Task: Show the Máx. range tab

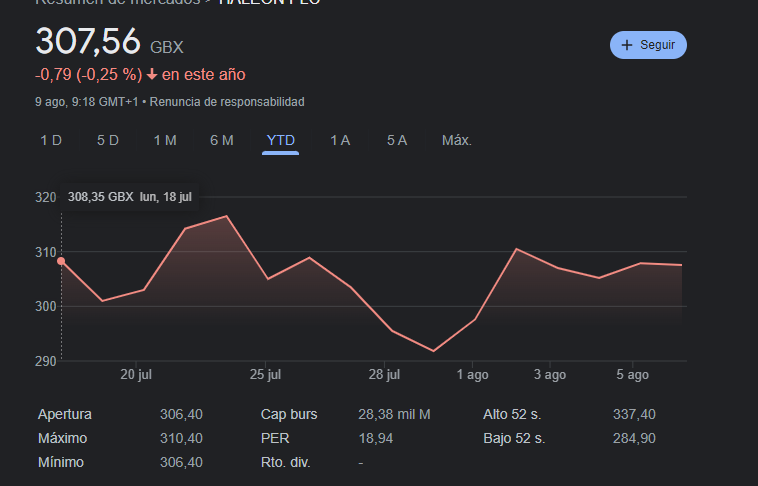Action: click(x=457, y=140)
